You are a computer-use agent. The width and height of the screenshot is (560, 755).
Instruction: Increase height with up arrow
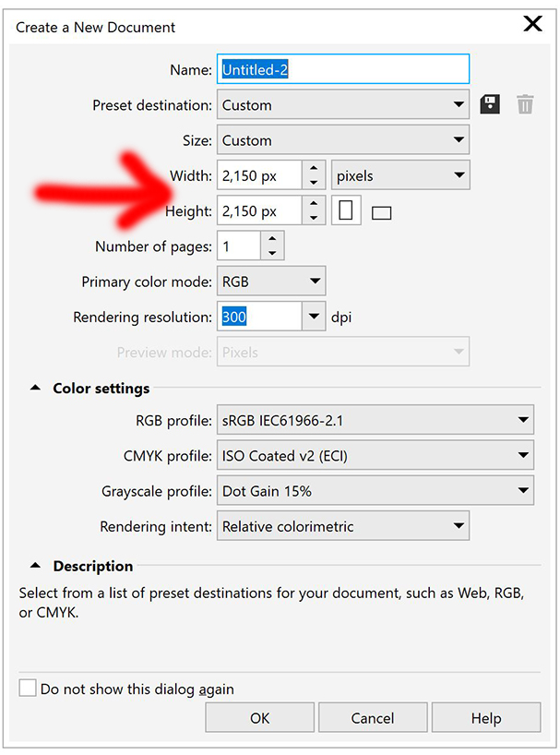[x=314, y=204]
